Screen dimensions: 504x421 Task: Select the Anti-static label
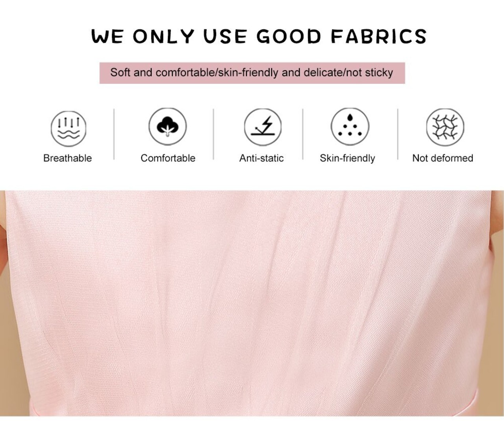[261, 158]
